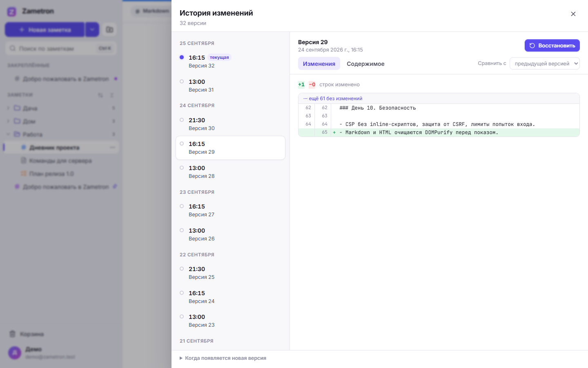Open the предыдущей версией compare dropdown
Screen dimensions: 588x368
[545, 63]
